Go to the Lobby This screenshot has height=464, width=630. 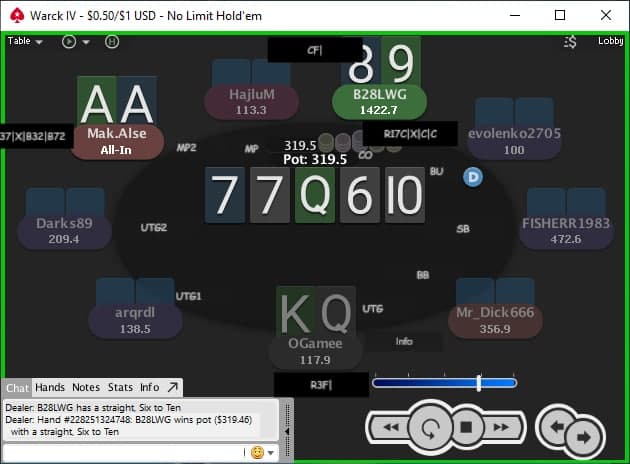tap(610, 41)
